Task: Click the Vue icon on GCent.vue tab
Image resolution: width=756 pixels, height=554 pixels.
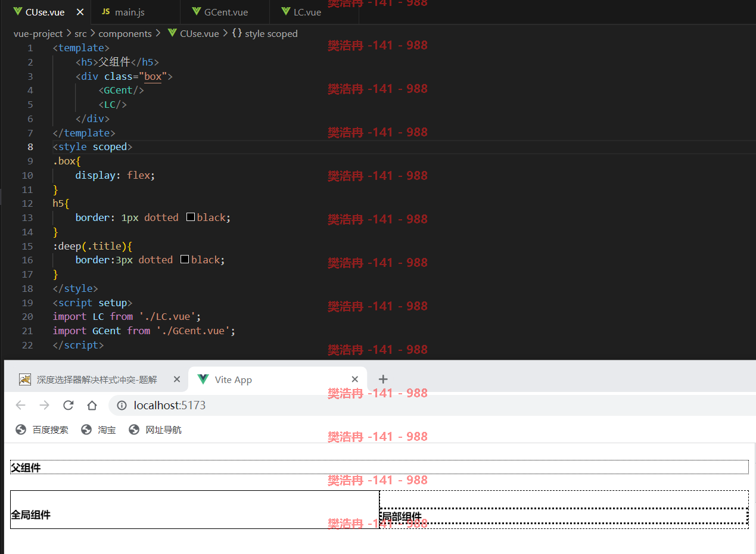Action: point(197,12)
